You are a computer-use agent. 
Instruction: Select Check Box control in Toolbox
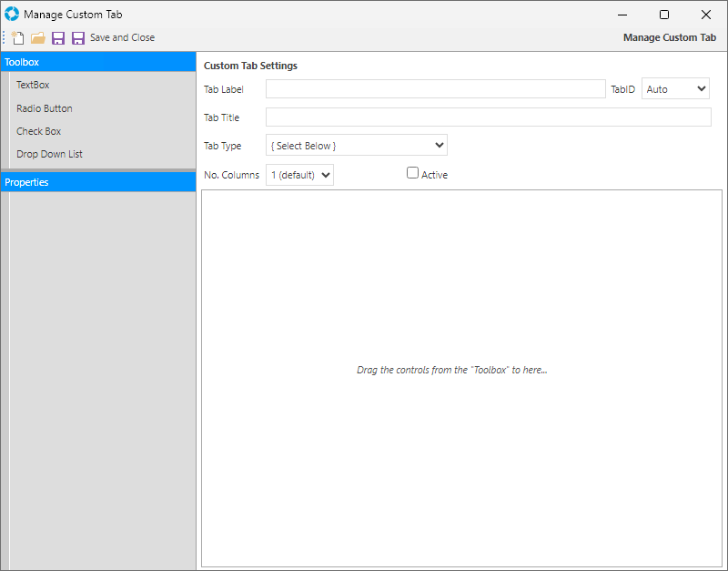pyautogui.click(x=39, y=131)
